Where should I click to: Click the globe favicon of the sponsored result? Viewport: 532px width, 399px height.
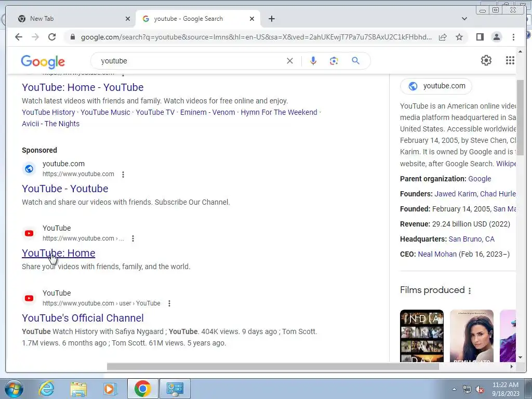29,169
